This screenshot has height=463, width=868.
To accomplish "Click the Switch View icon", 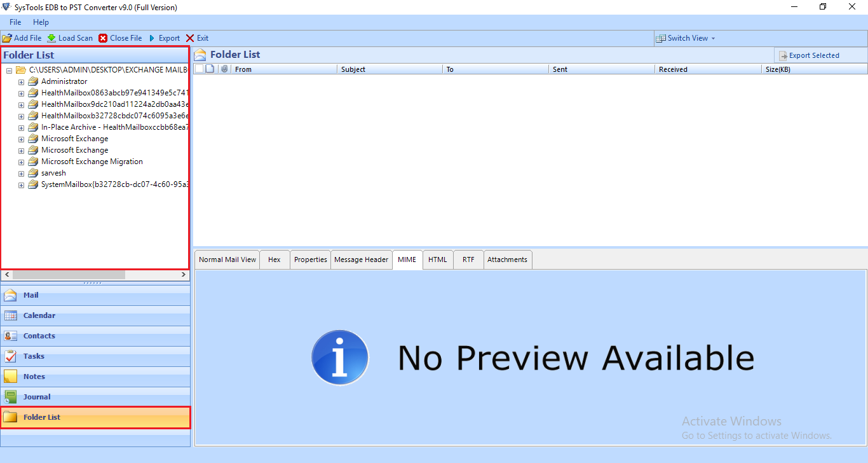I will click(x=661, y=38).
